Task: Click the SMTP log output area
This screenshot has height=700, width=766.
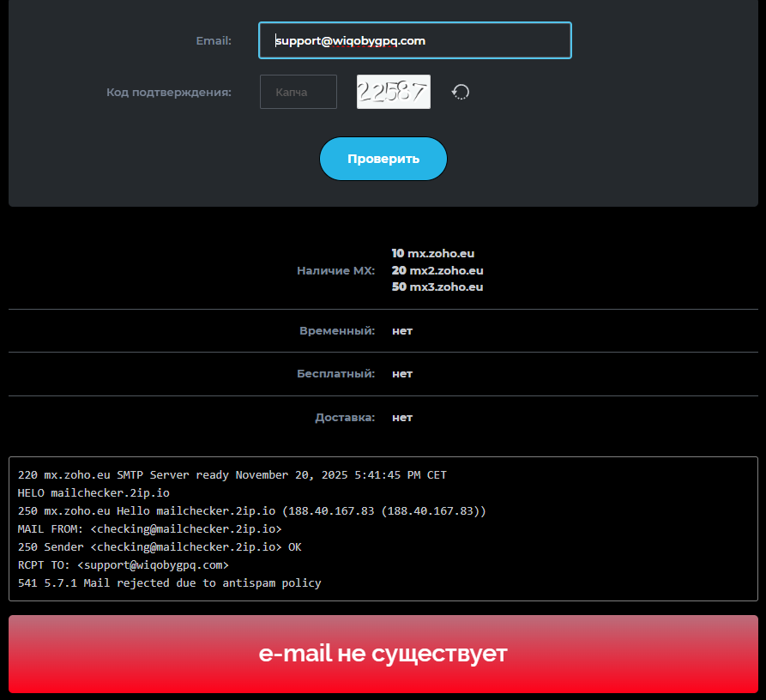Action: click(x=383, y=528)
